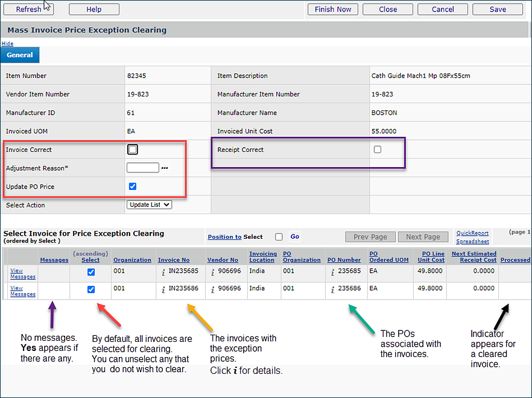Click info icon beside invoice IN235685

162,271
